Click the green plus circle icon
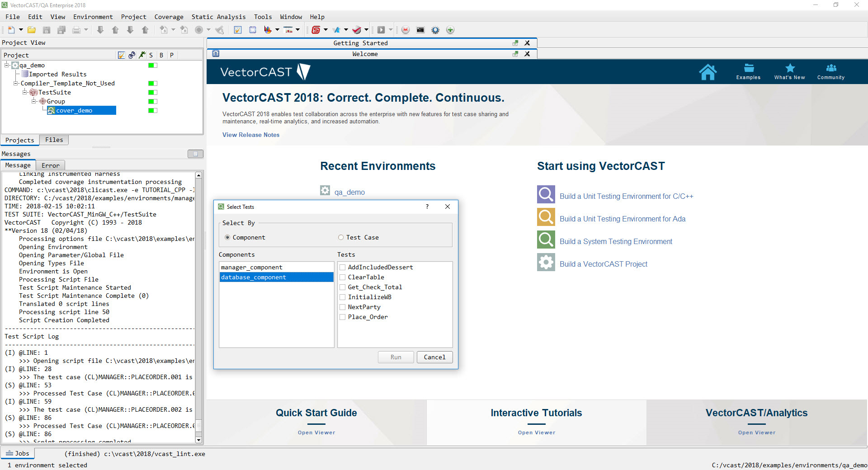Viewport: 868px width, 470px height. point(450,30)
